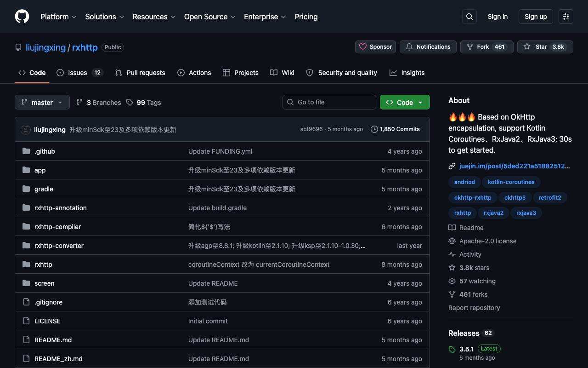Open the green Code dropdown button

405,102
